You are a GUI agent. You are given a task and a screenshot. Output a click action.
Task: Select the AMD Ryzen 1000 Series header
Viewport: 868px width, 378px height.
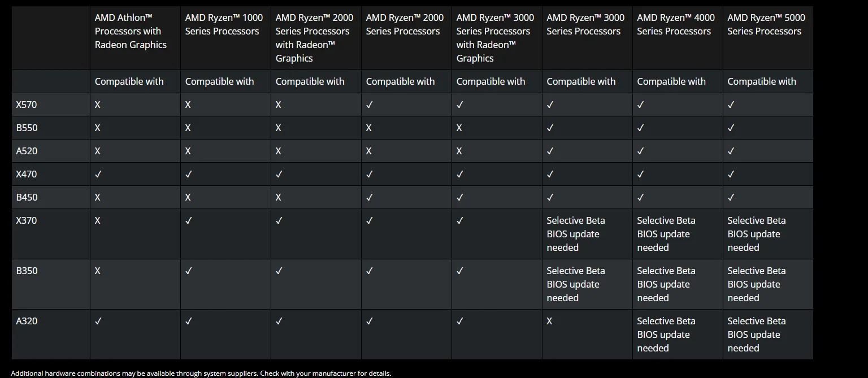(224, 24)
